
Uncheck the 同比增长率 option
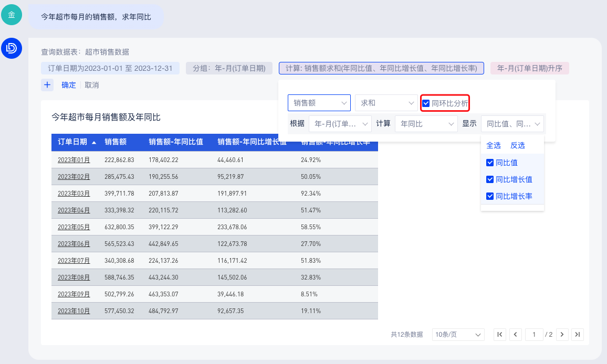pyautogui.click(x=490, y=196)
